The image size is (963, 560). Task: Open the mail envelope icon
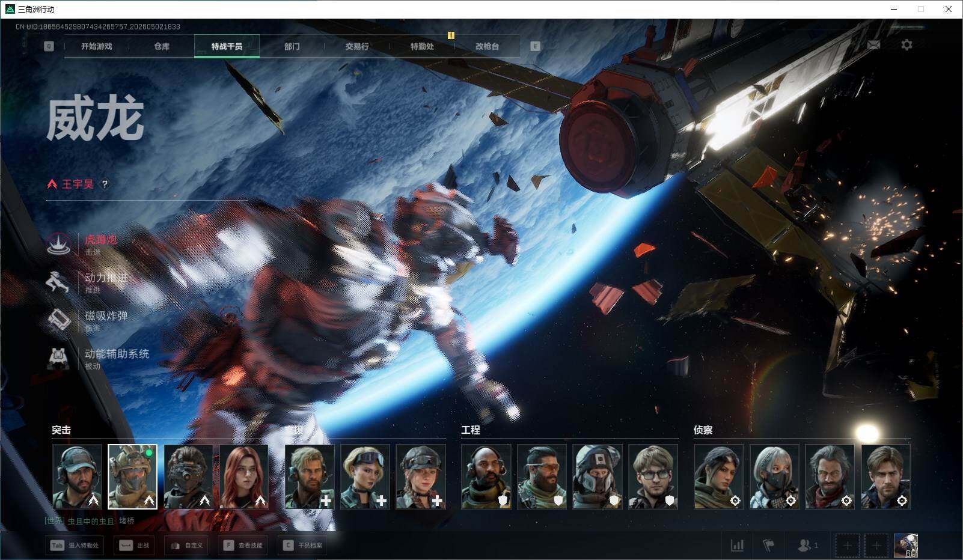point(873,45)
